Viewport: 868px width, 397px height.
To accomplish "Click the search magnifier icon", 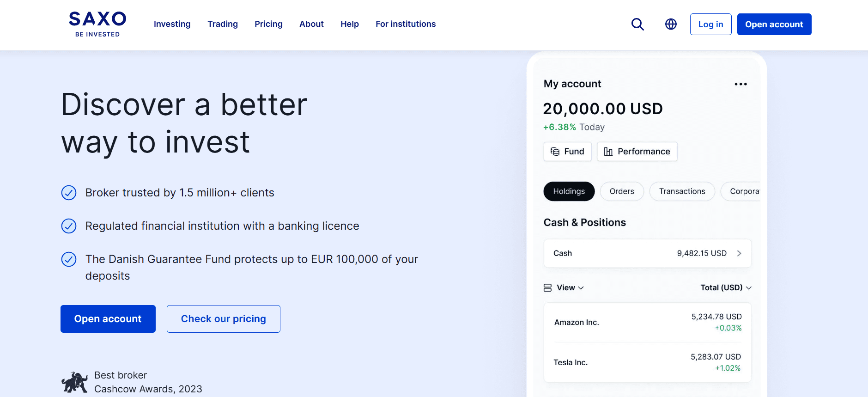I will [637, 24].
